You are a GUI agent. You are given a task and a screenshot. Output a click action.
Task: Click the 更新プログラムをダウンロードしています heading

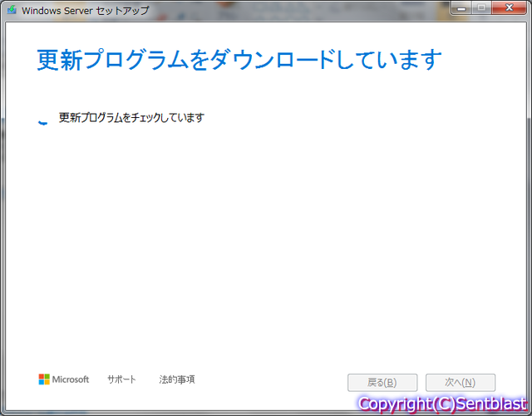pos(239,60)
